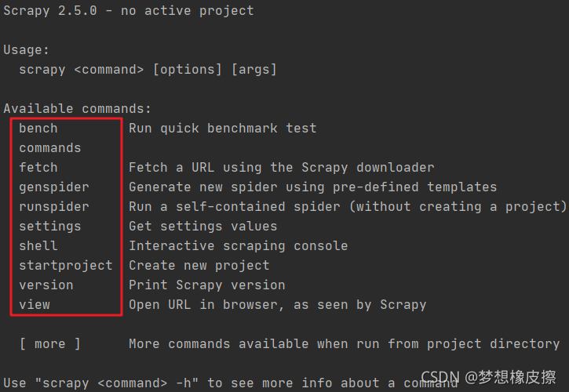Click the Scrapy 2.5.0 header line
569x392 pixels.
point(129,11)
